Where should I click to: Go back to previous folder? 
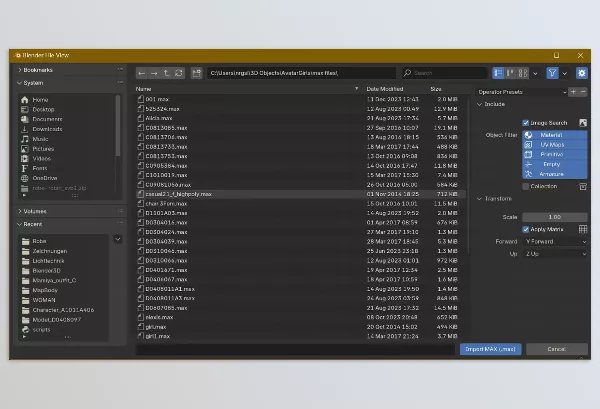pos(142,73)
